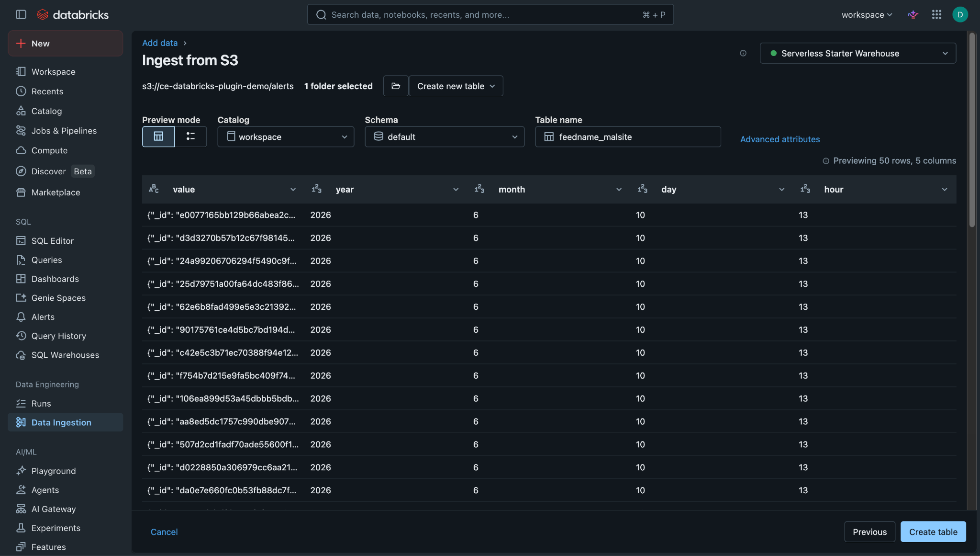980x556 pixels.
Task: Click the New button
Action: [66, 44]
